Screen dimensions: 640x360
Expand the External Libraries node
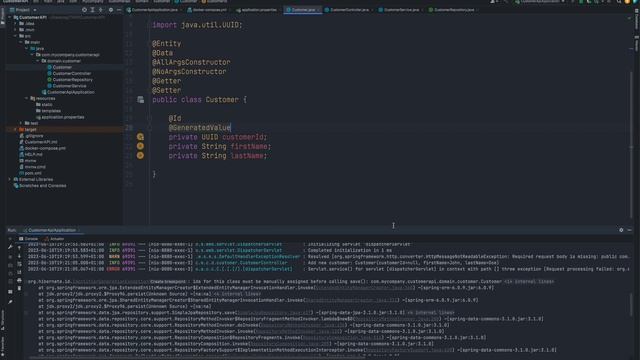coord(10,179)
